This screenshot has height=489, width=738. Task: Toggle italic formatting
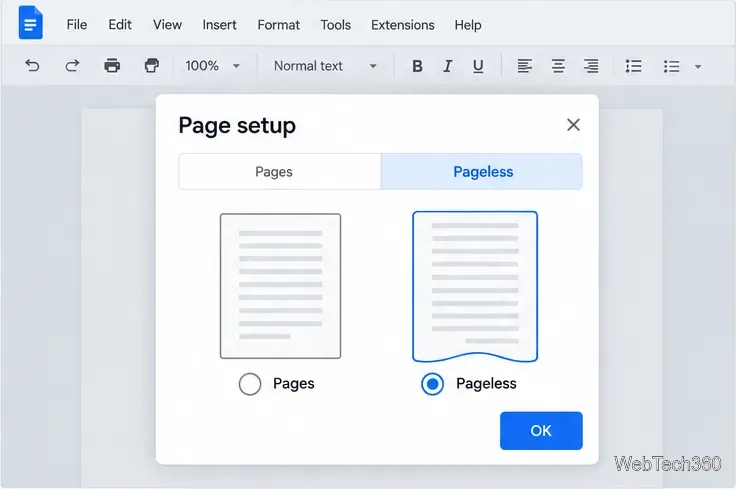click(x=447, y=66)
